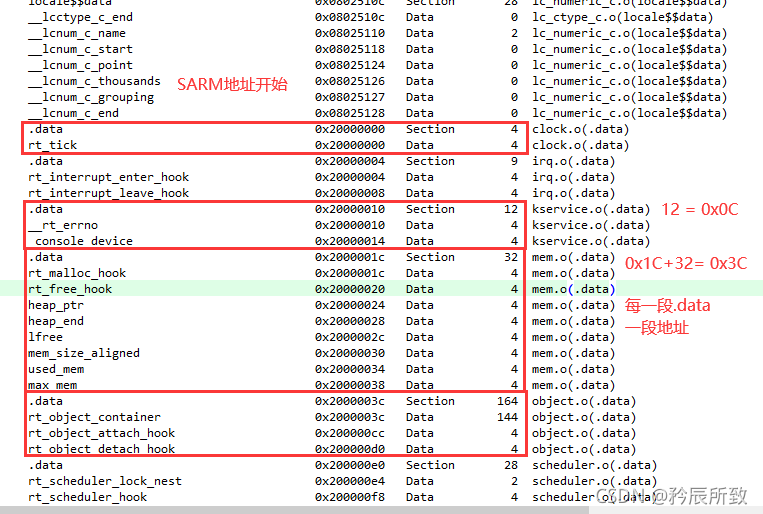Select the rt_scheduler_lock_nest symbol

[x=105, y=481]
